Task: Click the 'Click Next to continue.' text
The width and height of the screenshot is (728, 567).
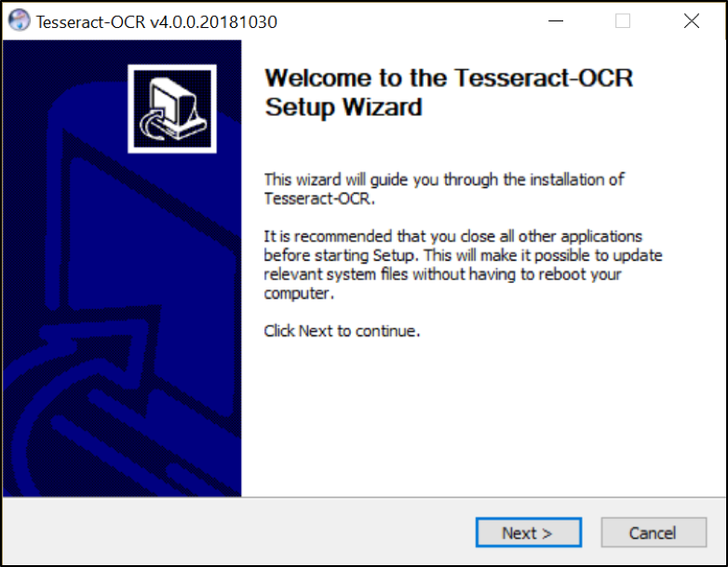Action: click(342, 331)
